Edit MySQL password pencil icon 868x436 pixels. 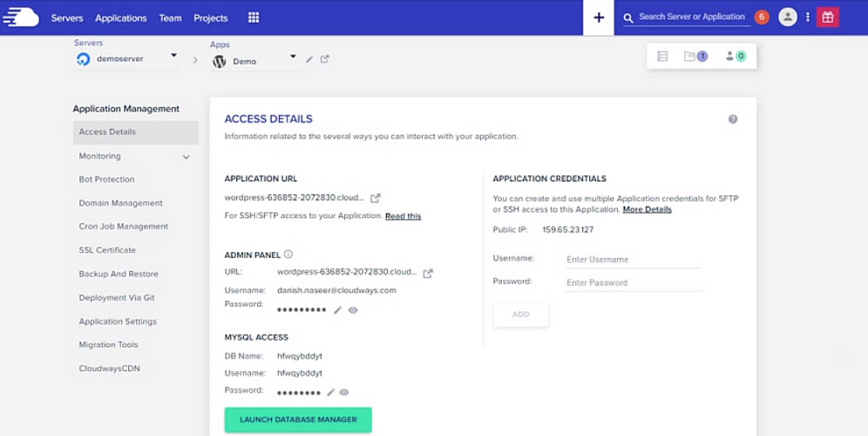[331, 392]
